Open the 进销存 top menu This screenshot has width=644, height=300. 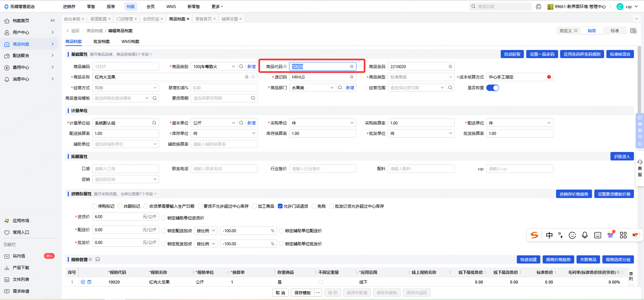[69, 7]
